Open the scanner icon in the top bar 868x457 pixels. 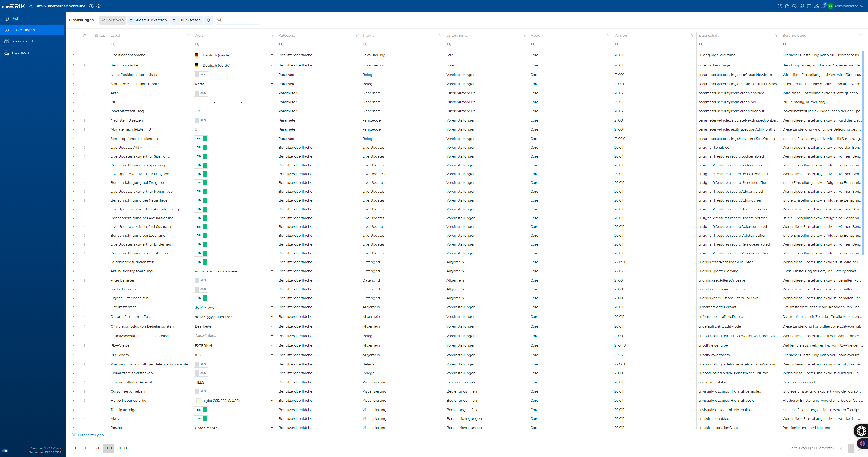pos(817,6)
